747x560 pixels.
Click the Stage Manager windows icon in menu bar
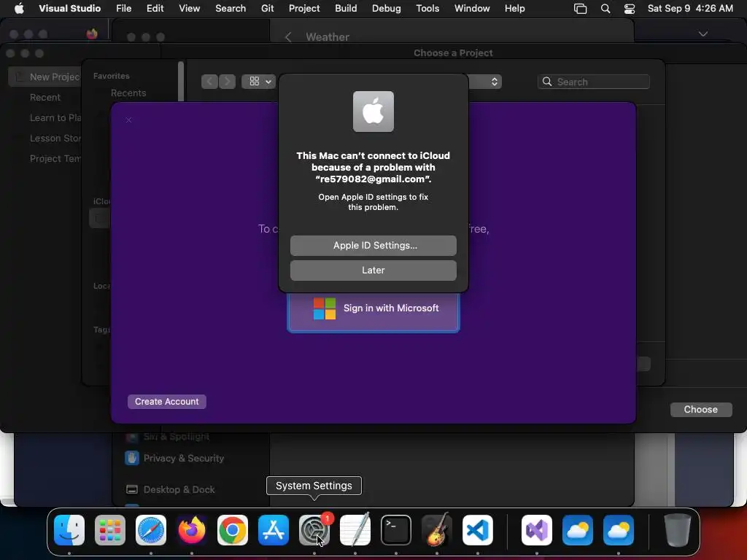(x=580, y=8)
